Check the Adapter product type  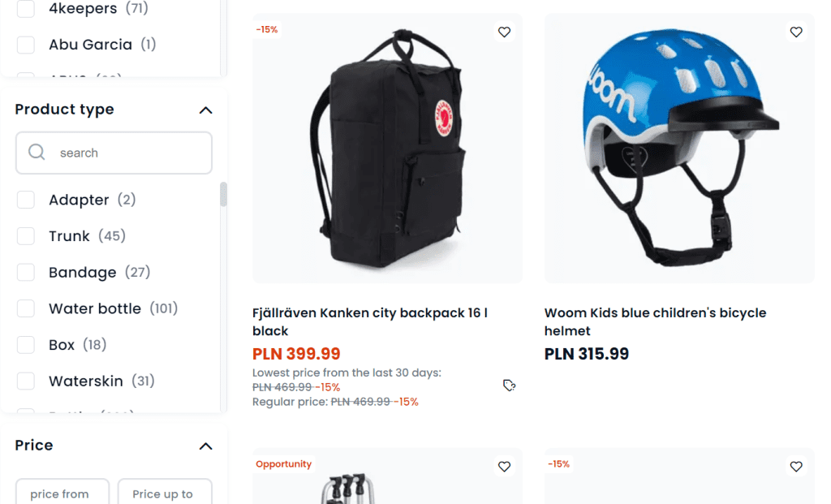point(26,200)
